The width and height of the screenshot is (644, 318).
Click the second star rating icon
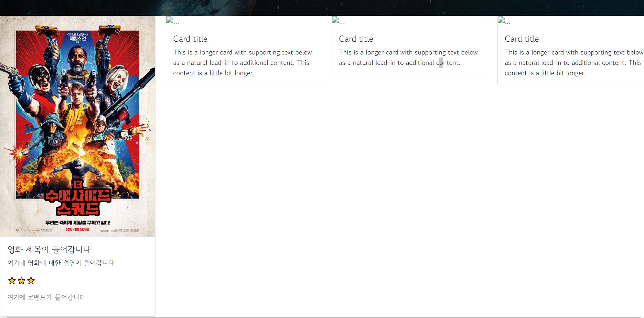point(21,281)
